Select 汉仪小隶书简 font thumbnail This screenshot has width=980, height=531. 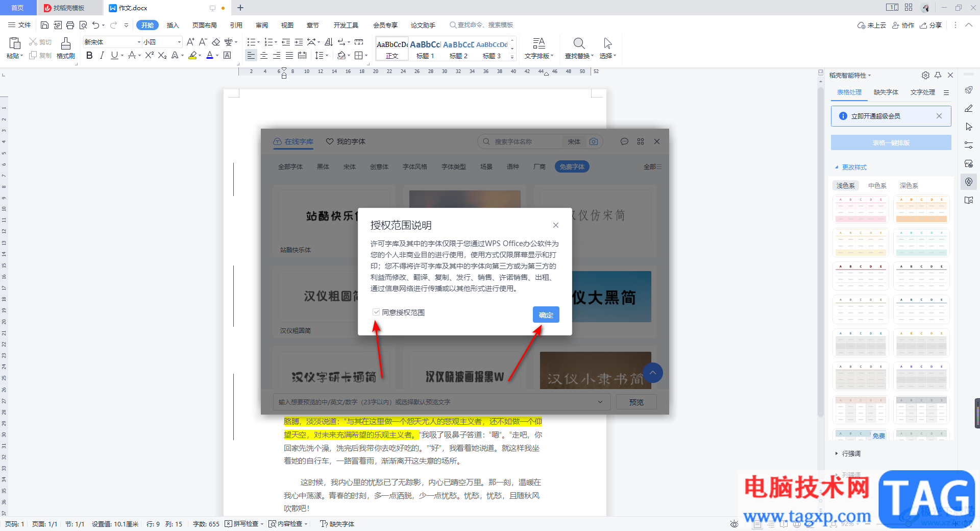(x=596, y=370)
